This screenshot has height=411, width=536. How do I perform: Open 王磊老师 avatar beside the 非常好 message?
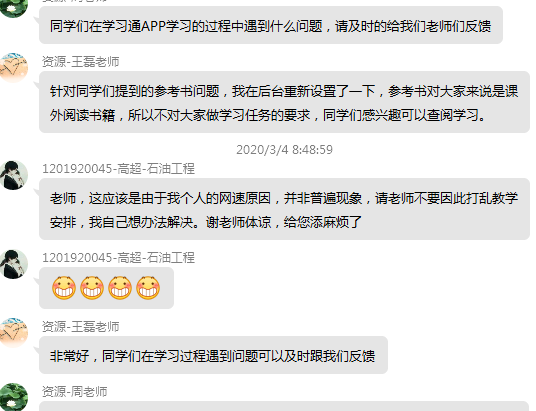(x=13, y=333)
